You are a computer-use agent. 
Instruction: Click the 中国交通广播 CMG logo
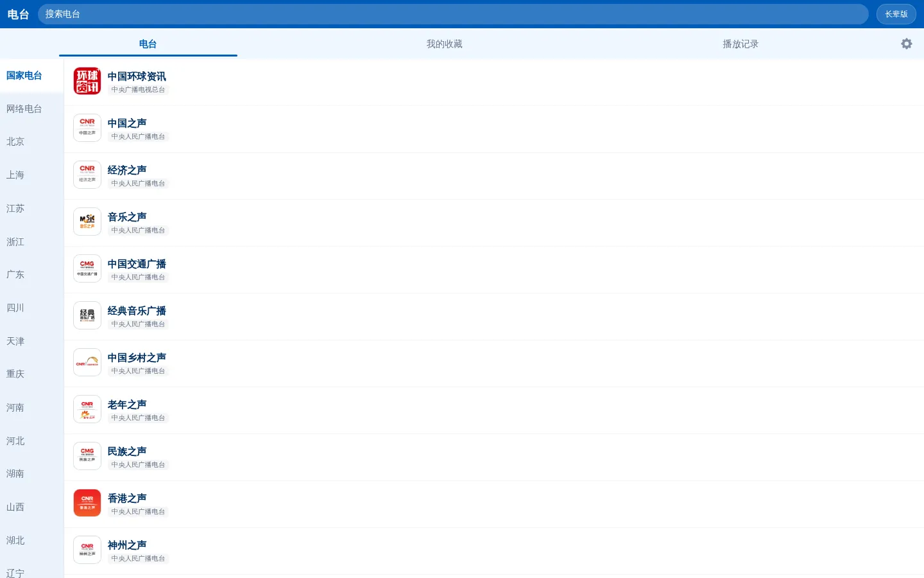tap(87, 268)
